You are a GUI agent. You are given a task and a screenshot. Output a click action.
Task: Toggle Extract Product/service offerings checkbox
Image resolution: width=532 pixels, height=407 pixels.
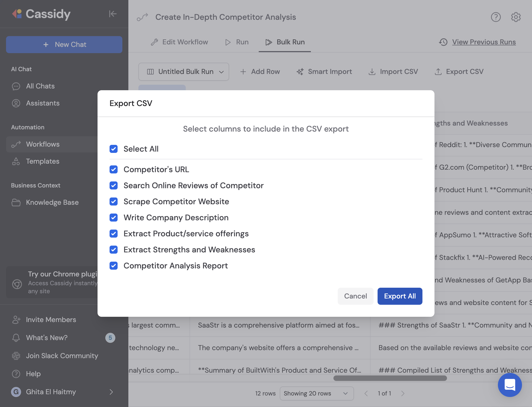(x=114, y=234)
